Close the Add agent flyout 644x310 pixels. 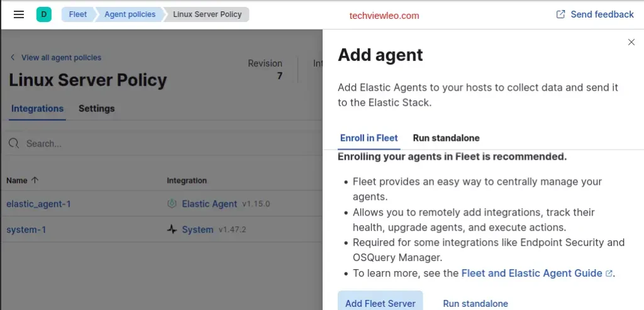pyautogui.click(x=631, y=42)
